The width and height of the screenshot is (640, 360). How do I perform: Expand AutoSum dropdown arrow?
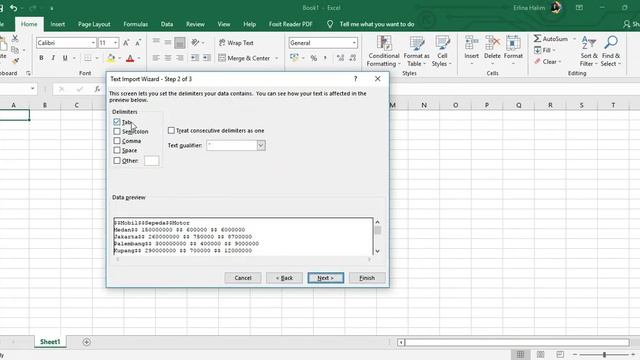[574, 39]
